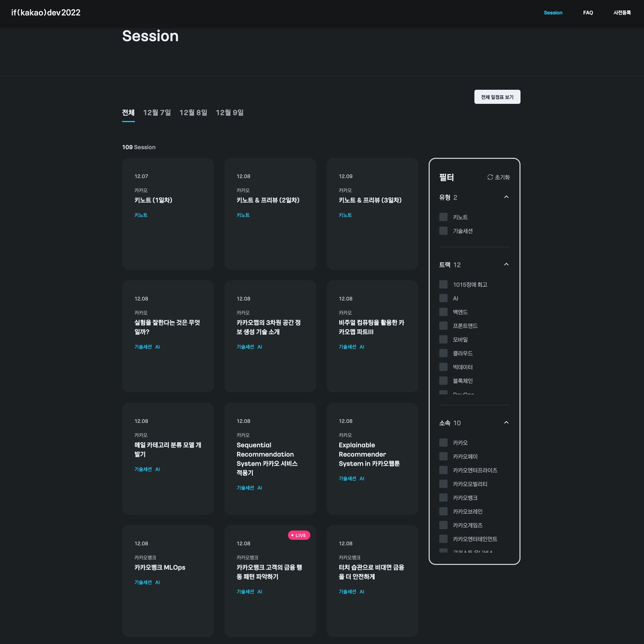The height and width of the screenshot is (644, 644).
Task: Collapse the 유형 filter section chevron
Action: [506, 197]
